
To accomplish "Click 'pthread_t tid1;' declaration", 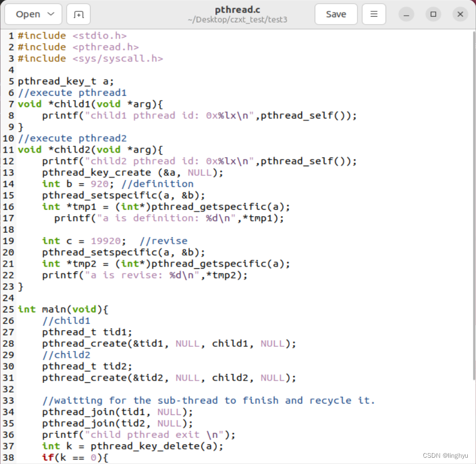I will [87, 332].
